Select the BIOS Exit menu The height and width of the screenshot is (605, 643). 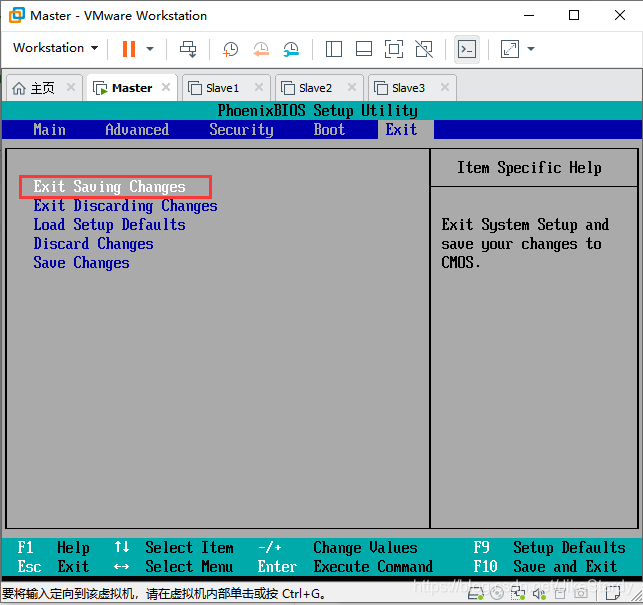tap(401, 130)
